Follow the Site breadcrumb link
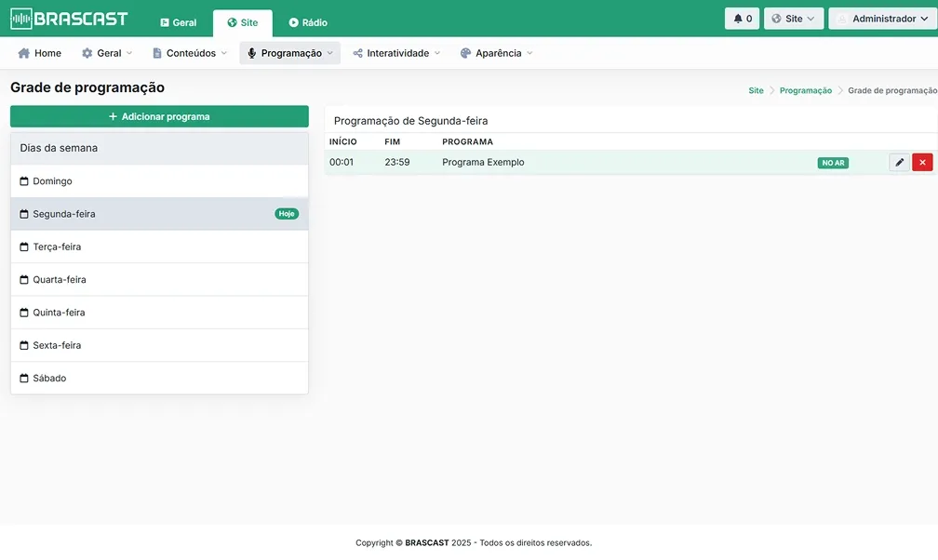The height and width of the screenshot is (560, 938). click(757, 90)
